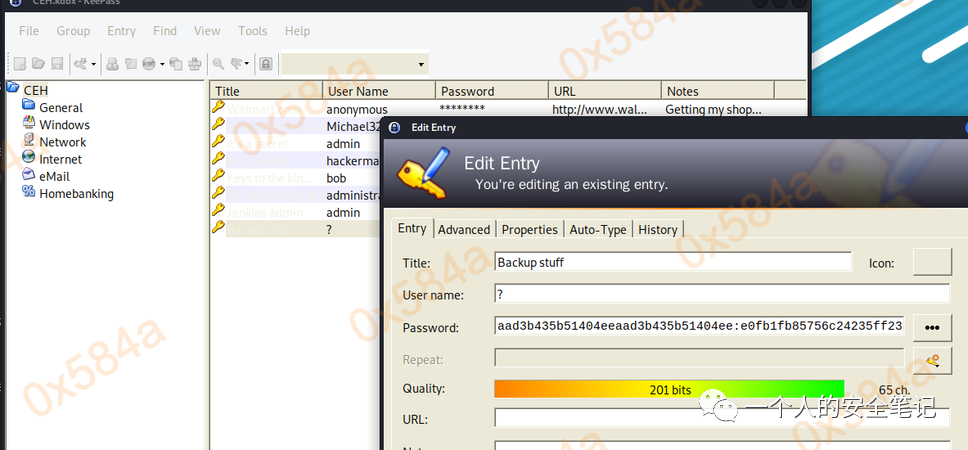Click the key icon of the anonymous entry
Viewport: 968px width, 450px height.
(x=218, y=107)
